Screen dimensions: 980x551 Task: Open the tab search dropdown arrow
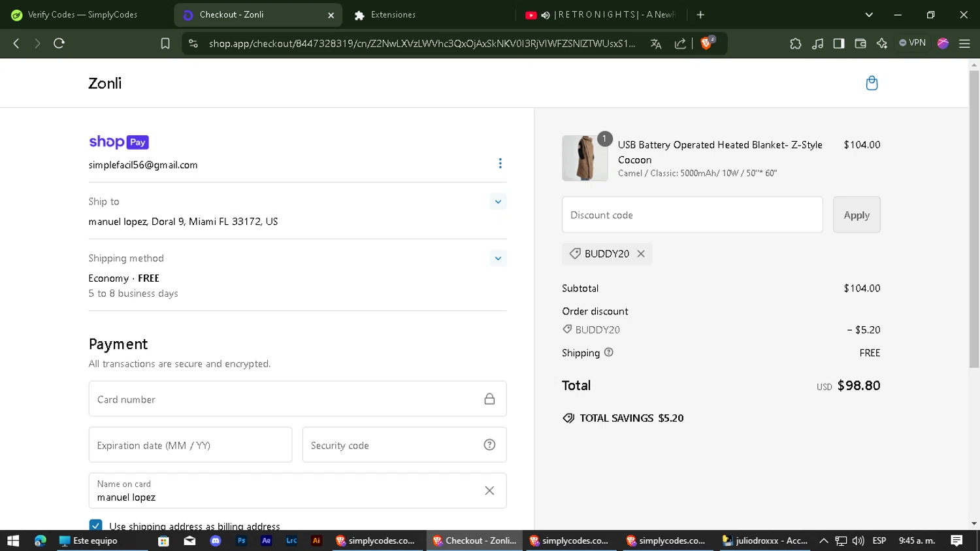click(869, 14)
